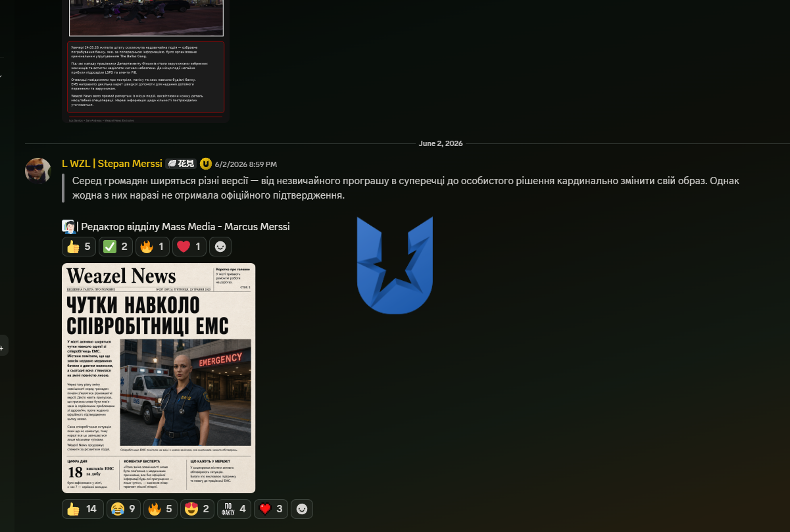The width and height of the screenshot is (790, 532).
Task: Toggle the thumbs up reaction with 5
Action: 79,247
